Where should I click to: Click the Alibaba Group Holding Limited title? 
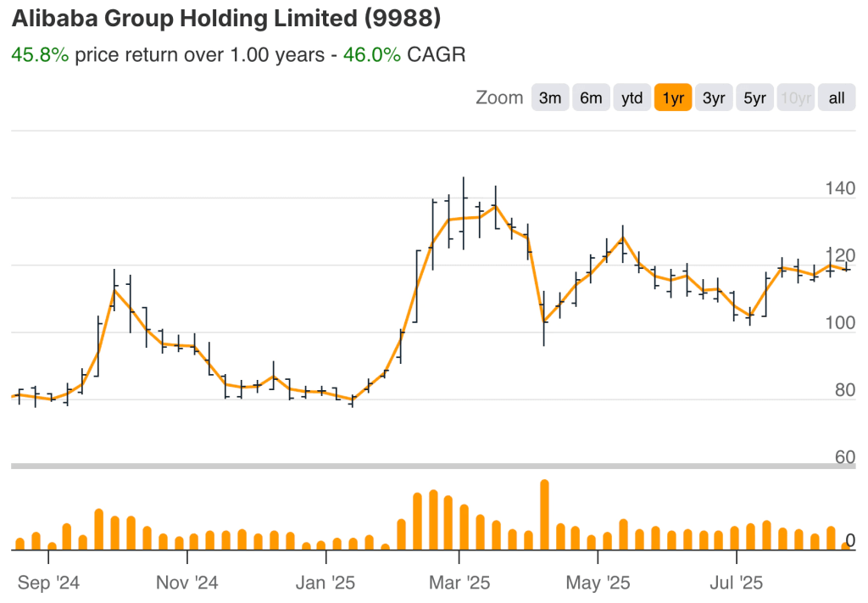(226, 19)
